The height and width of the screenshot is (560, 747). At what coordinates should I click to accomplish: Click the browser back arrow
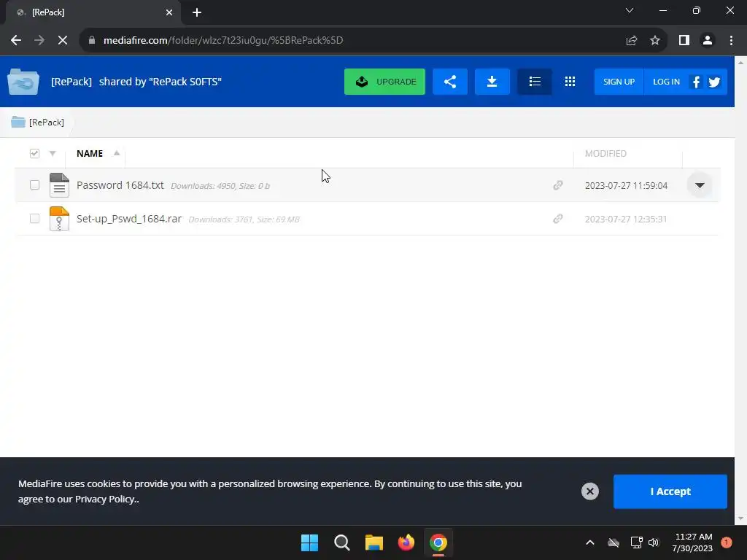coord(16,41)
